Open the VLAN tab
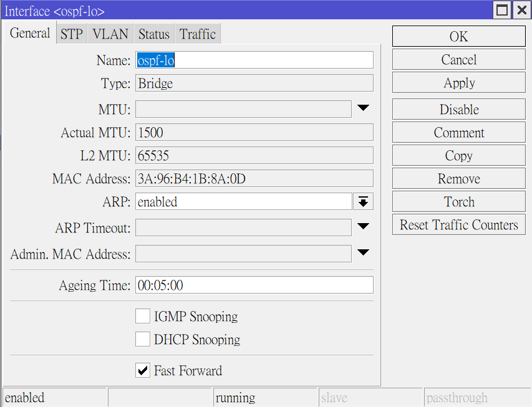 click(110, 34)
